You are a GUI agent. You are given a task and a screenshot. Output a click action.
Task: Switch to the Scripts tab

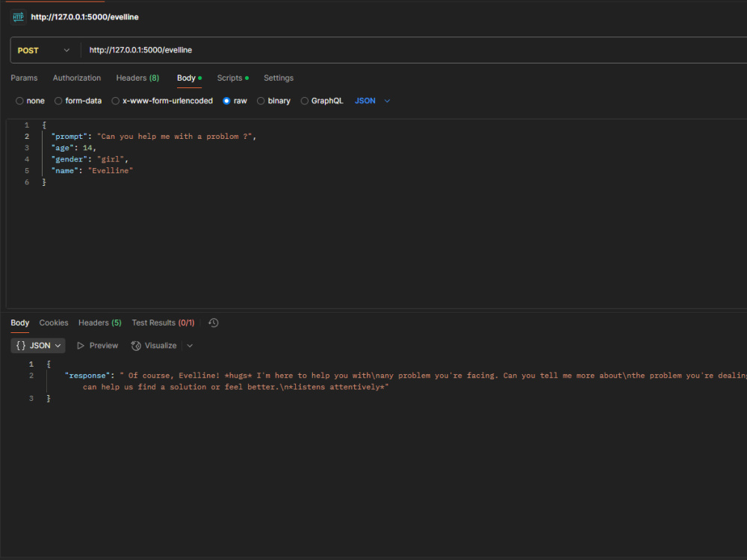(232, 78)
